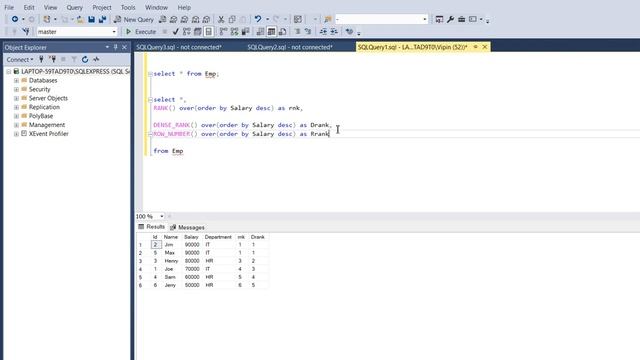Click the Save All icon
Image resolution: width=640 pixels, height=360 pixels.
click(x=102, y=19)
